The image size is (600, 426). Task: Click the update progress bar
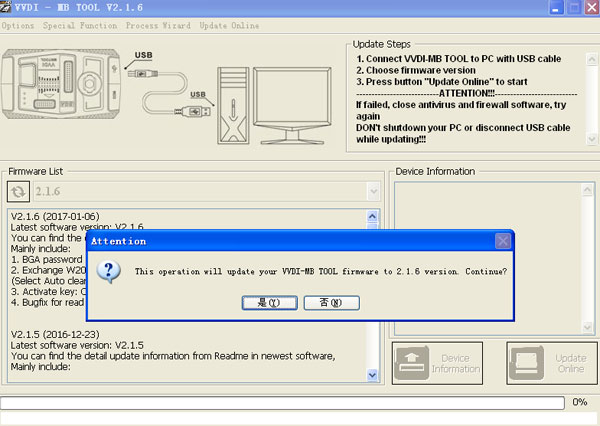(282, 403)
